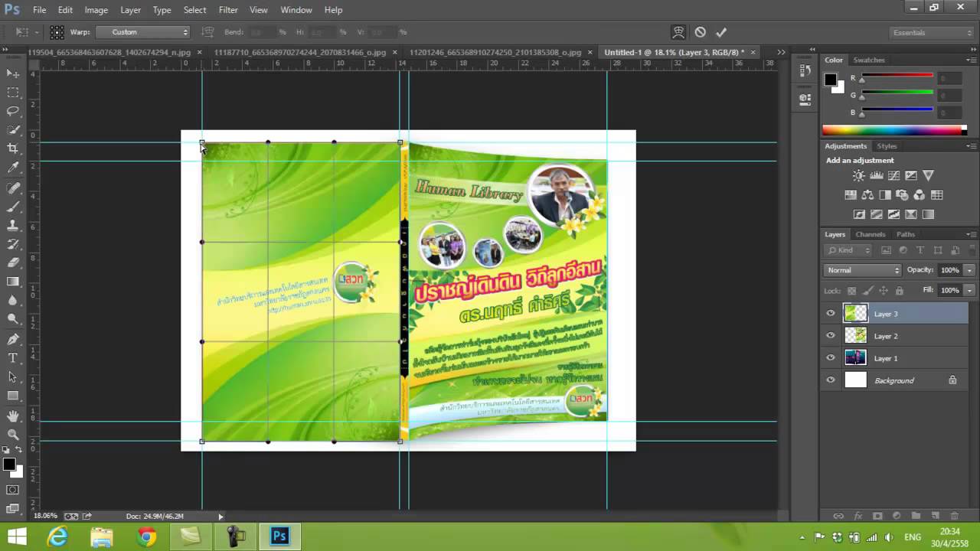The image size is (980, 551).
Task: Toggle Background layer visibility
Action: [x=831, y=380]
